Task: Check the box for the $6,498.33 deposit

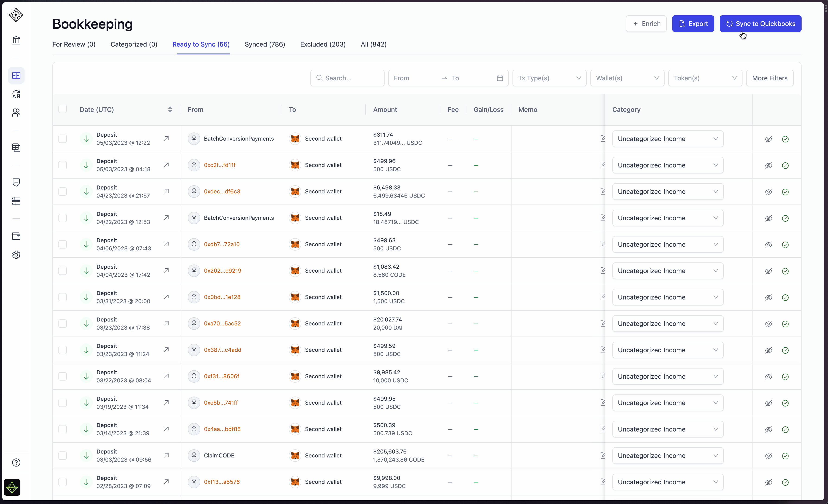Action: pyautogui.click(x=63, y=192)
